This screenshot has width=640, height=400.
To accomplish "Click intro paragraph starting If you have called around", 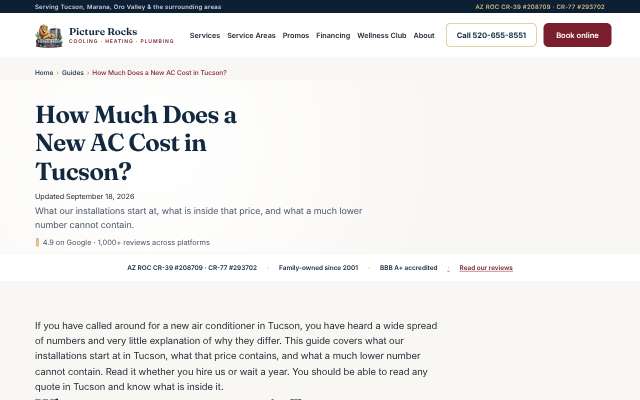I will tap(236, 356).
